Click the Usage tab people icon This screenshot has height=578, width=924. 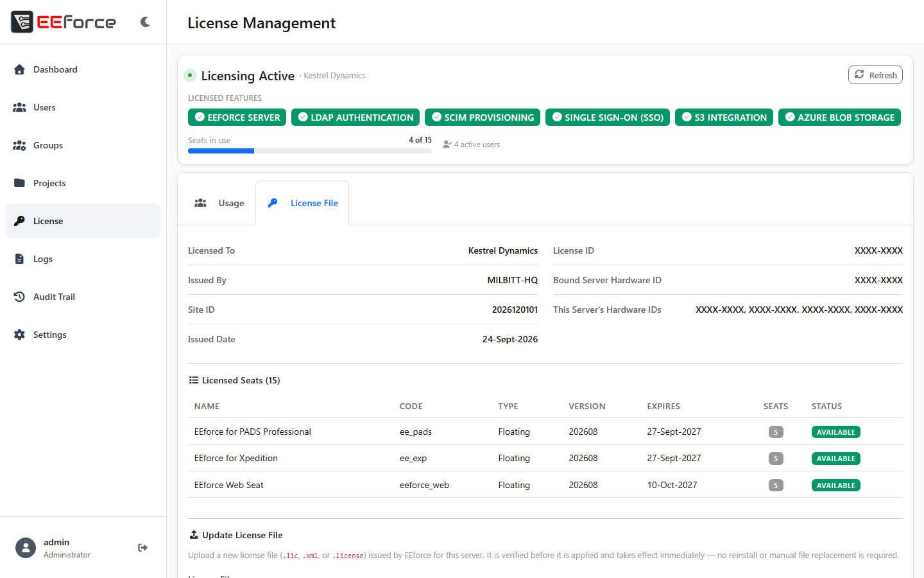[x=201, y=203]
